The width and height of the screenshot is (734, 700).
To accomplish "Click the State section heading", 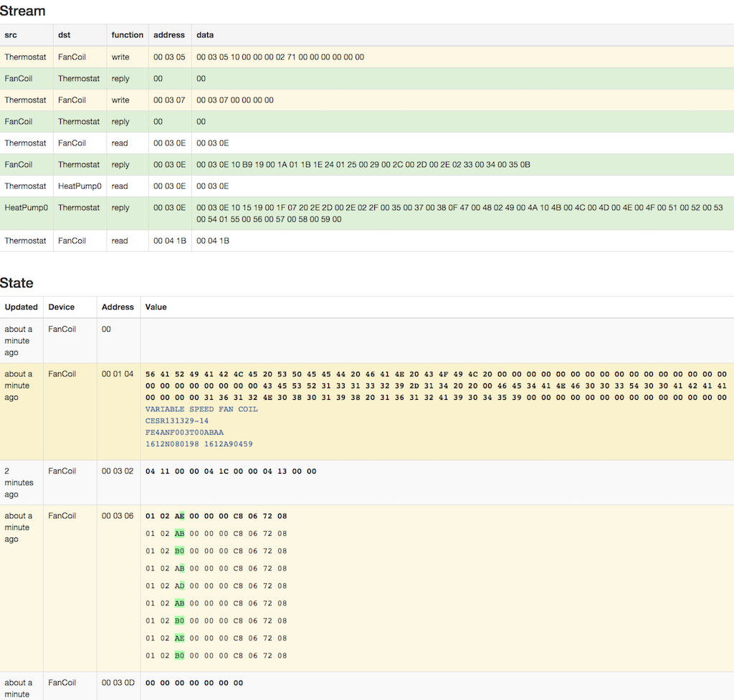I will click(17, 282).
